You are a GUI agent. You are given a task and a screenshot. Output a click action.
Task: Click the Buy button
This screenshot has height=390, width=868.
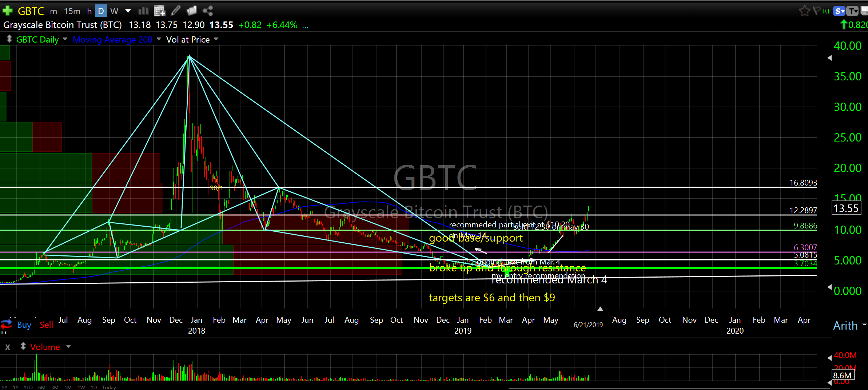tap(24, 325)
